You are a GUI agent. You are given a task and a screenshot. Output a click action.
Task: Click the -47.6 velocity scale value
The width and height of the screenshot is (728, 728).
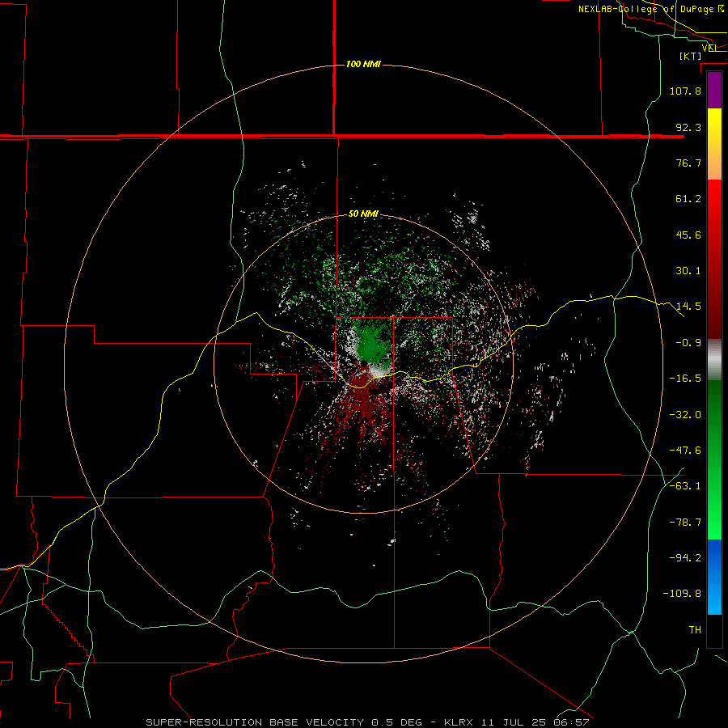coord(685,451)
